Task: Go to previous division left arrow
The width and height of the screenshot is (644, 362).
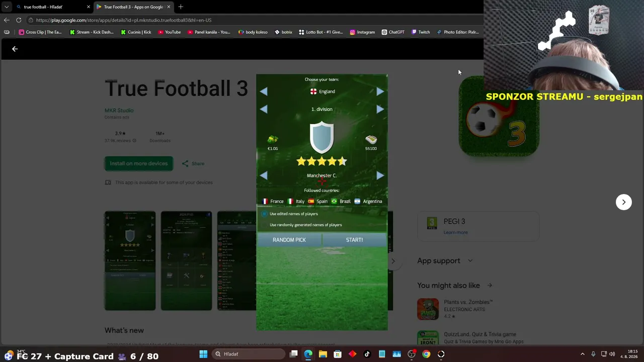Action: [264, 109]
